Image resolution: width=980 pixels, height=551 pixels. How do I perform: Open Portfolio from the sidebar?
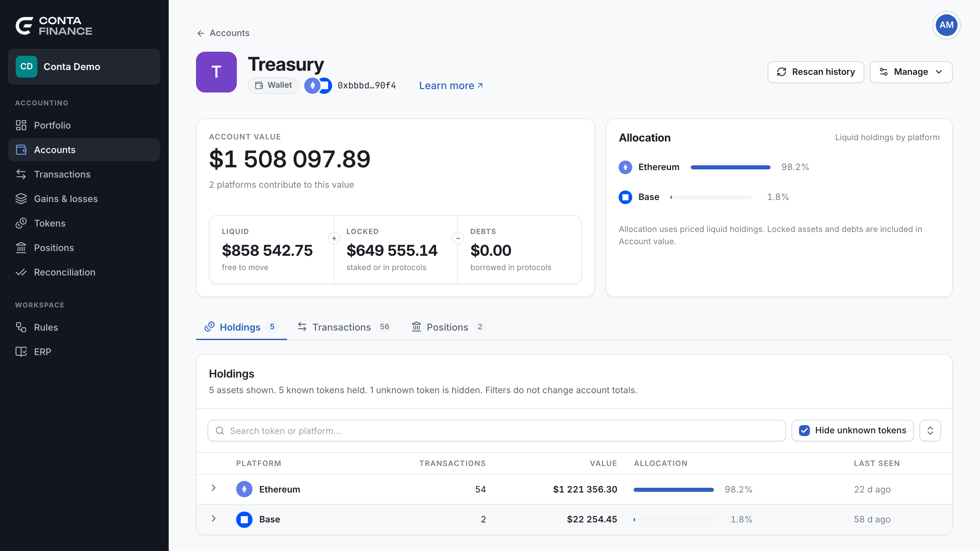pos(84,125)
